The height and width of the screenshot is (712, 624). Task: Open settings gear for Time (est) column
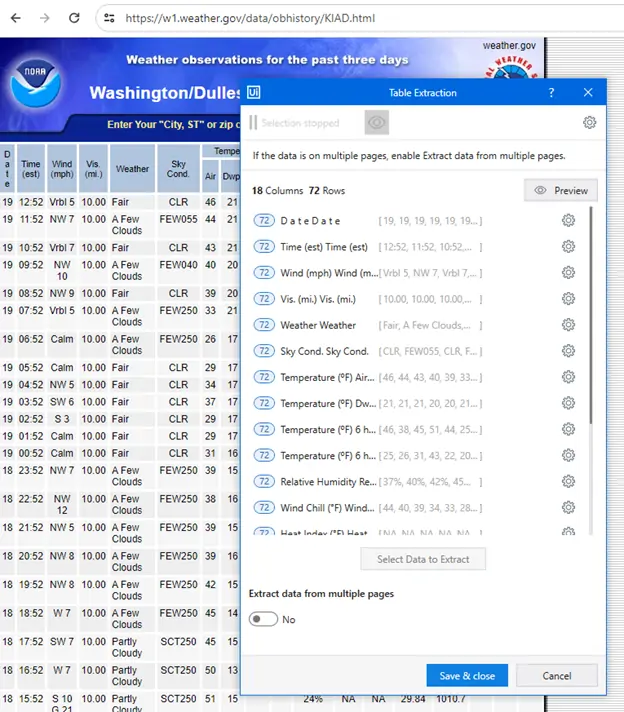coord(568,247)
